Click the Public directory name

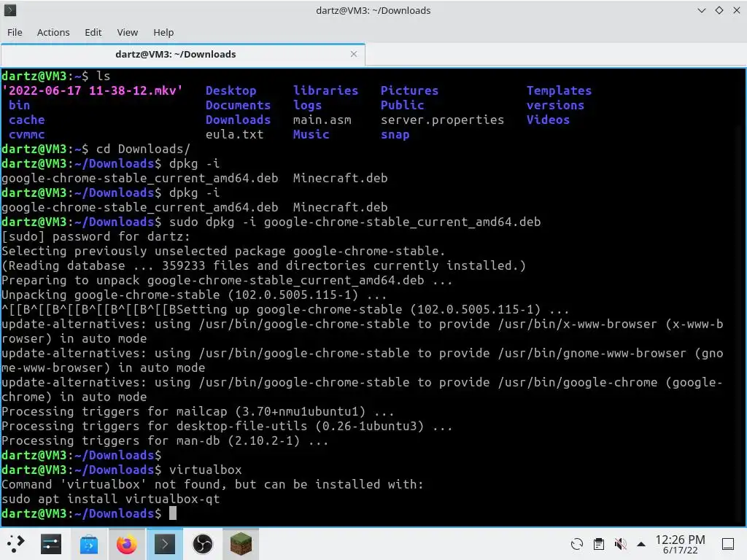pos(402,105)
